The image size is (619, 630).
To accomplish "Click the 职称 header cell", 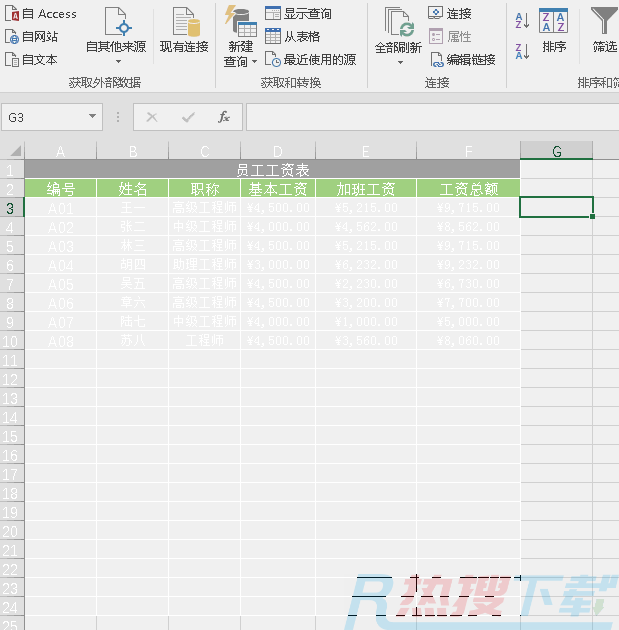I will [204, 188].
